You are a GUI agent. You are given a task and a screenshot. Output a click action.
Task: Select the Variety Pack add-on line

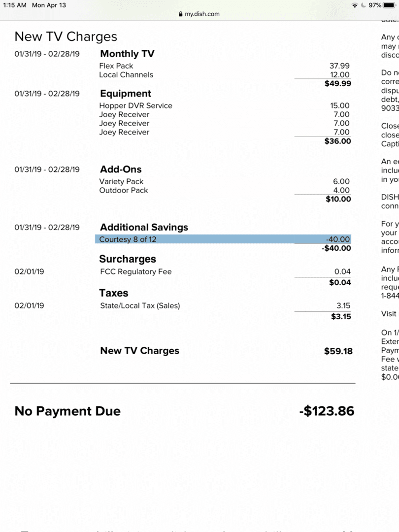pyautogui.click(x=121, y=181)
